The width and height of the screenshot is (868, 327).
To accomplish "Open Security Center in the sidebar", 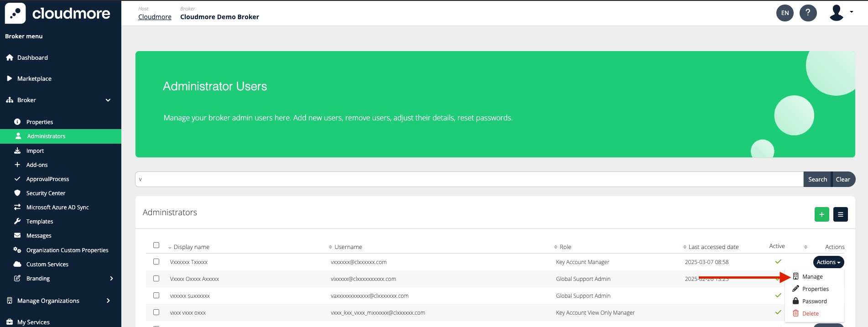I will coord(46,193).
